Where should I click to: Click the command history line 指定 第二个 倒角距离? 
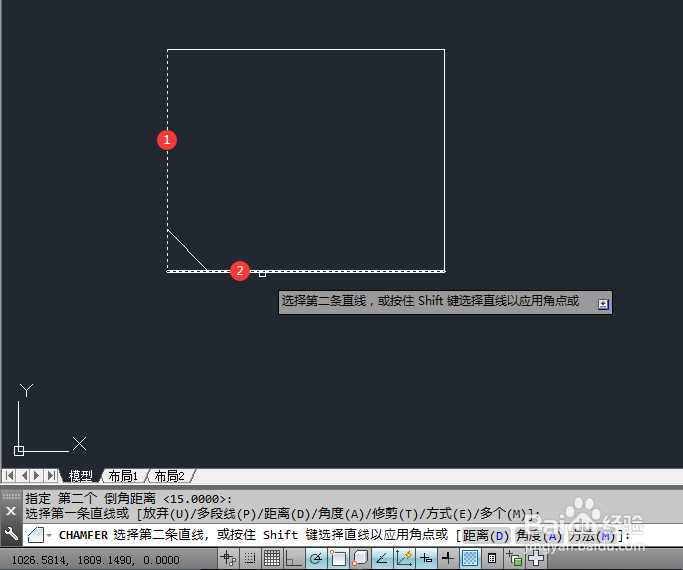(128, 499)
